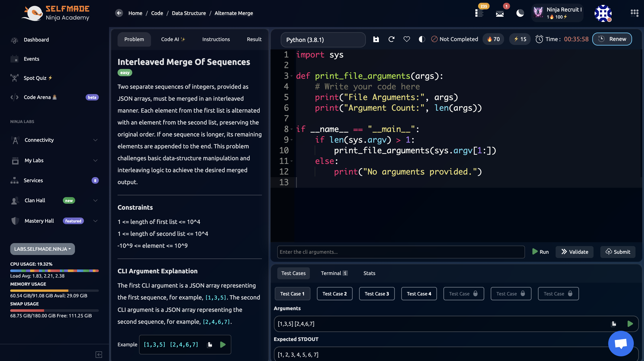Toggle editor theme half-circle contrast icon
Viewport: 644px width, 361px height.
click(x=422, y=39)
